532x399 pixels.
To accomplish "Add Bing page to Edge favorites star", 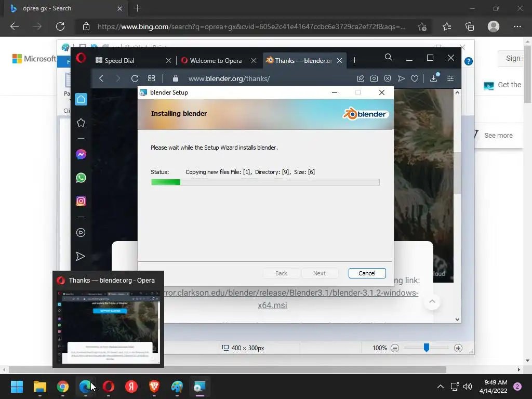I will [422, 26].
